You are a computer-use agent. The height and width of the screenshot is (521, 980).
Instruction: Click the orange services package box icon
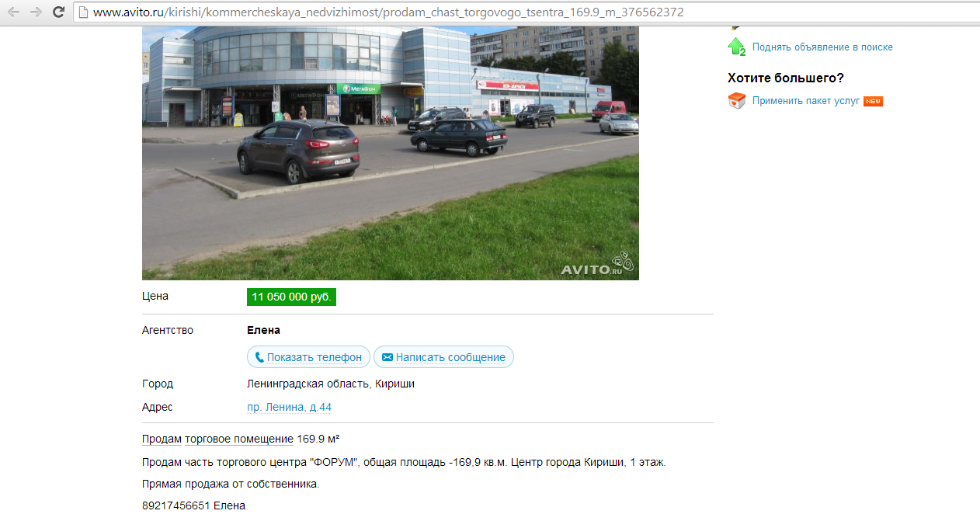coord(736,100)
